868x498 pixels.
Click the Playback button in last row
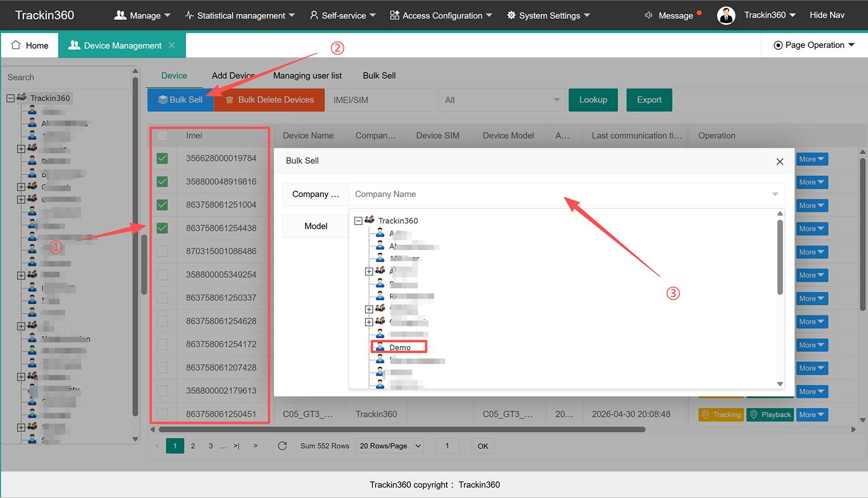[x=770, y=414]
